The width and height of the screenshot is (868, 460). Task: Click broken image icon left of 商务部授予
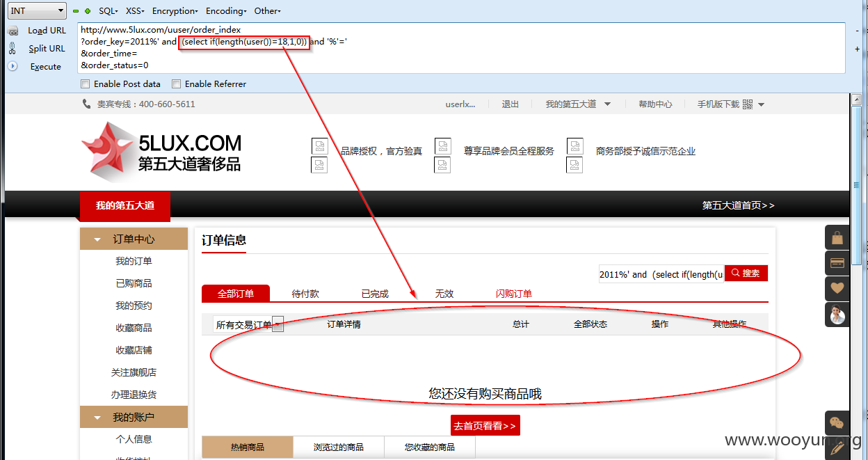click(574, 146)
